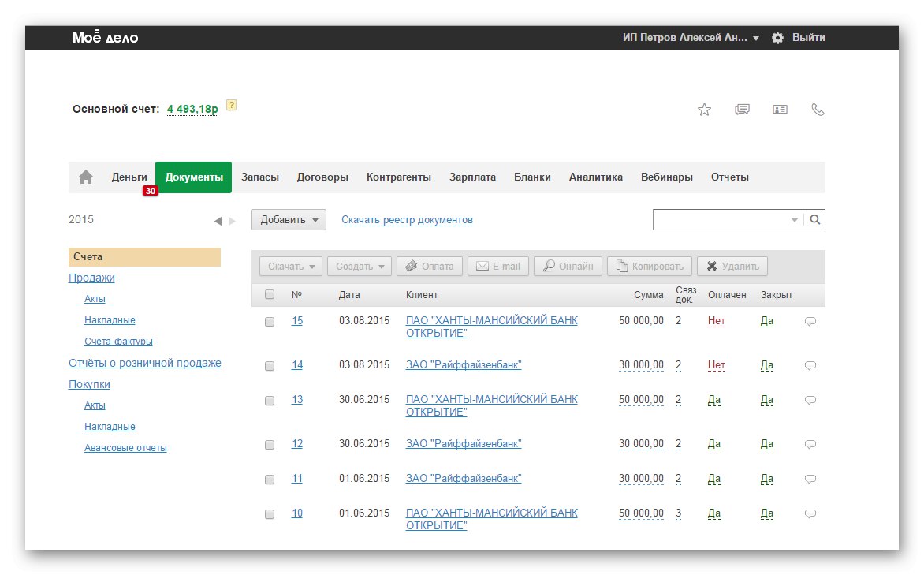Click the 50 000,00 sum of invoice 13
Screen dimensions: 924x575
[x=641, y=400]
